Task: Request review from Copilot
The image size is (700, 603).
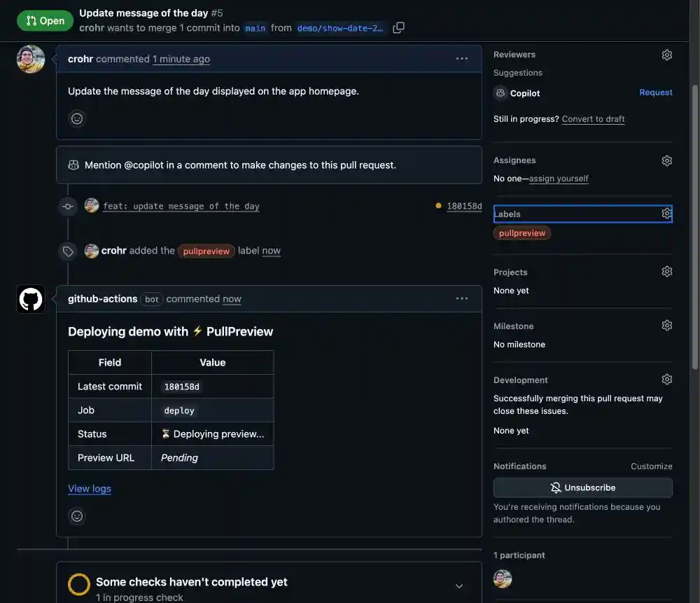Action: coord(655,92)
